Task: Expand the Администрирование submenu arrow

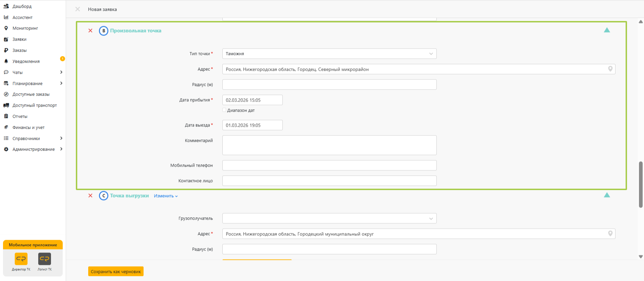Action: click(61, 149)
